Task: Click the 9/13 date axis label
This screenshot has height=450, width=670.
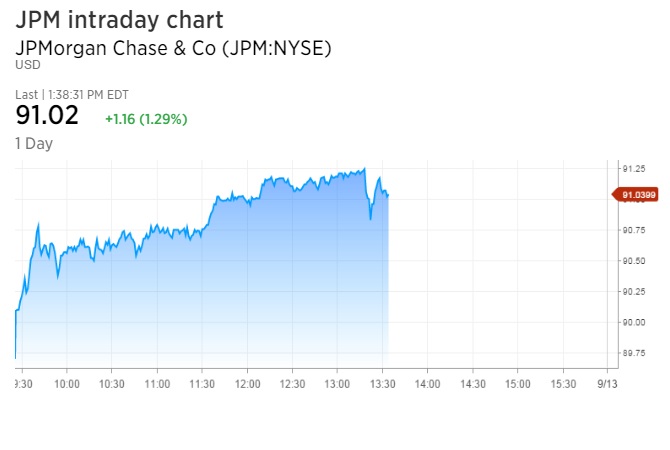Action: 608,383
